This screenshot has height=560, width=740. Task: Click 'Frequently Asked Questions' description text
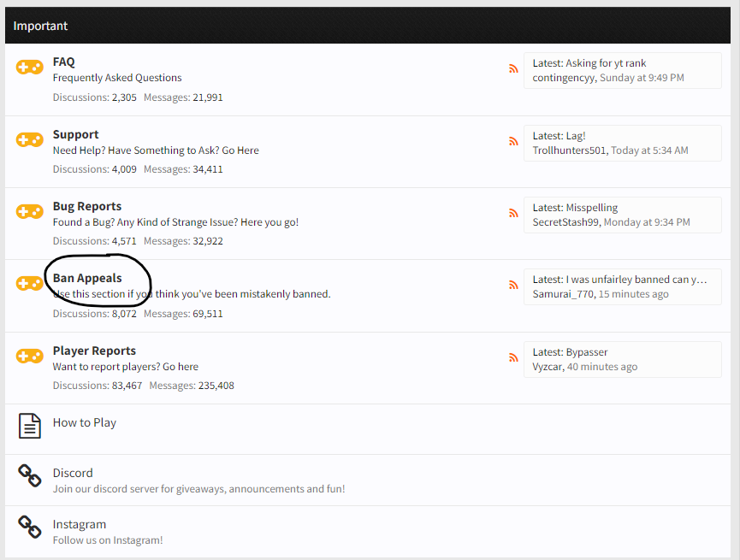[x=117, y=78]
